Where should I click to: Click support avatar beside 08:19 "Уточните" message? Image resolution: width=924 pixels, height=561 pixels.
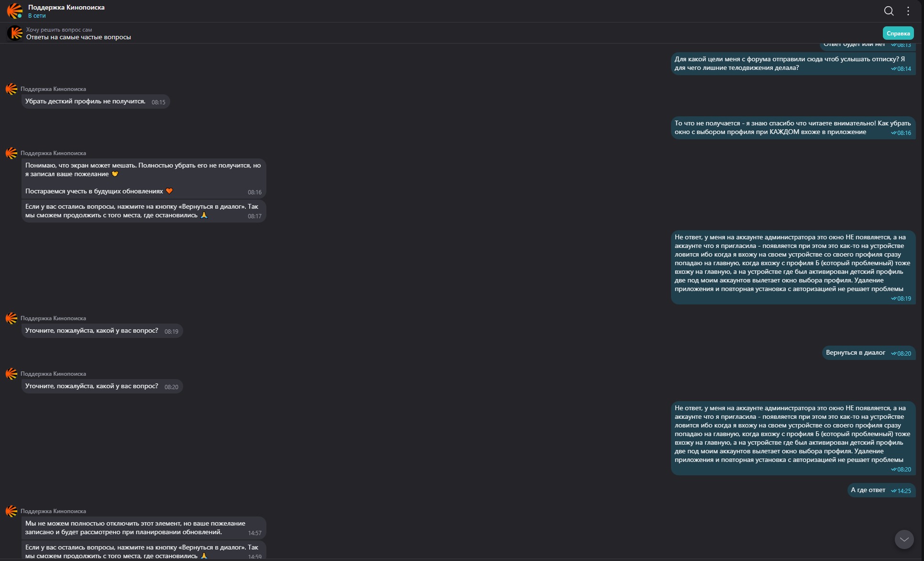(x=11, y=318)
